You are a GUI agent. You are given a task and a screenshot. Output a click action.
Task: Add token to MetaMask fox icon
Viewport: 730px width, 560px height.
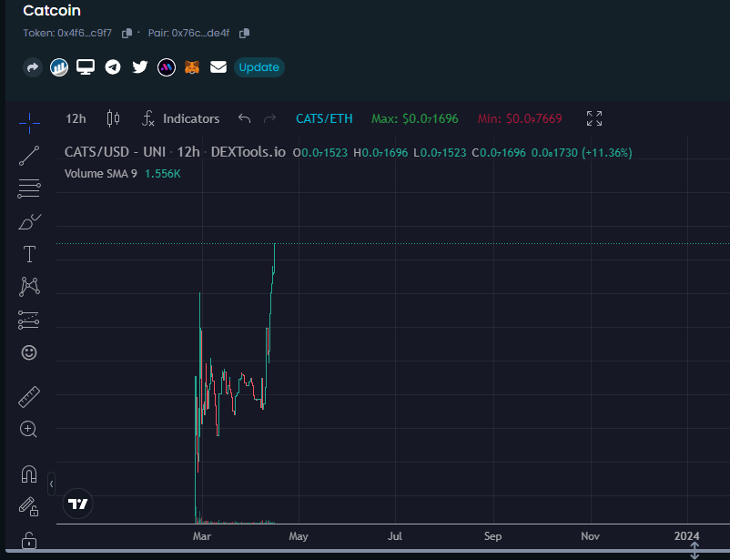click(x=192, y=67)
